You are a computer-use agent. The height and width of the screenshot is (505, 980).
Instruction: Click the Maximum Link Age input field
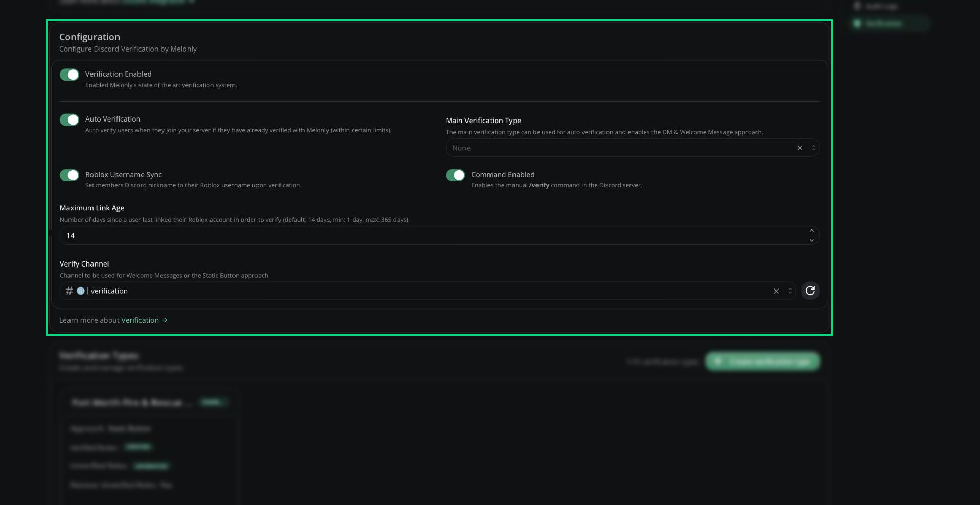pyautogui.click(x=439, y=235)
